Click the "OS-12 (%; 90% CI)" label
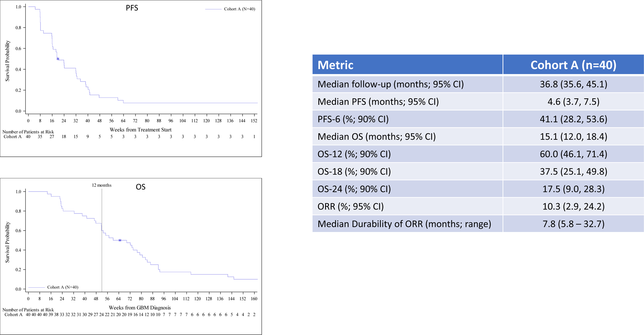The width and height of the screenshot is (644, 335). coord(354,154)
